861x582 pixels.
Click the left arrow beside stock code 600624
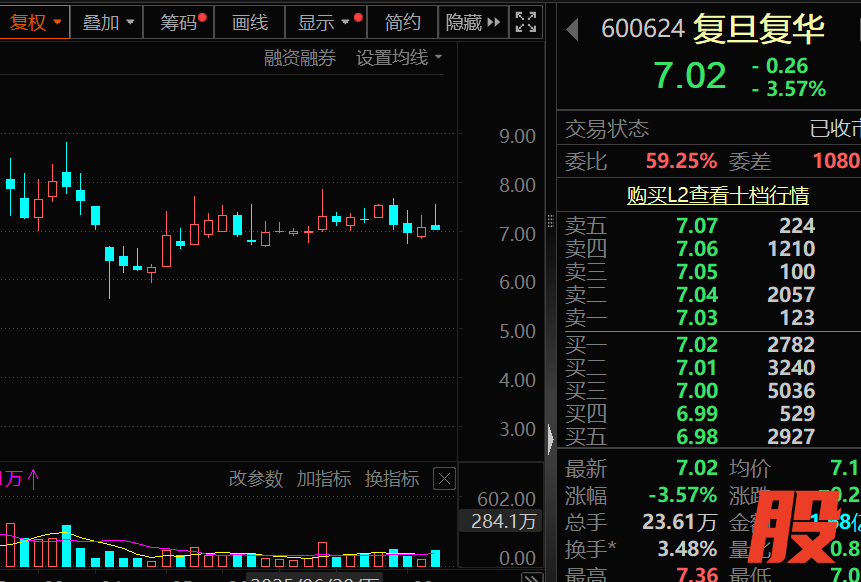pyautogui.click(x=572, y=30)
